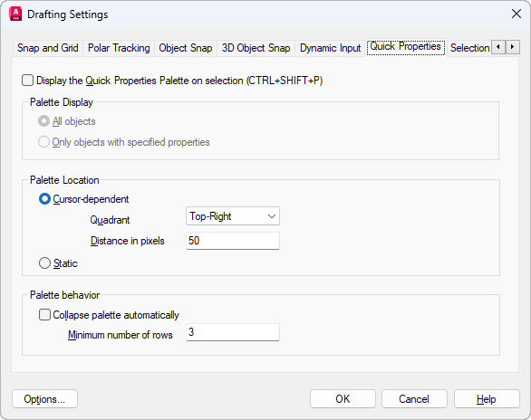Click the Options... button
Viewport: 531px width, 420px height.
(44, 399)
